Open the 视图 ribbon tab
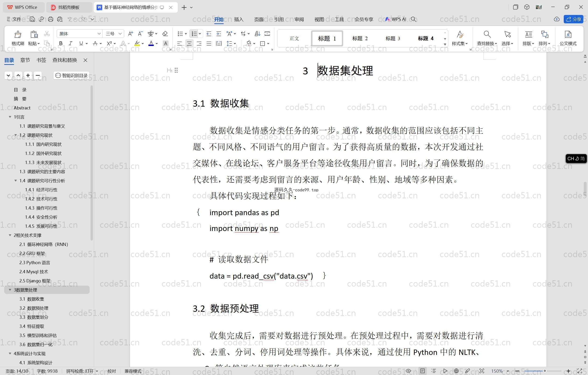588x375 pixels. 319,19
